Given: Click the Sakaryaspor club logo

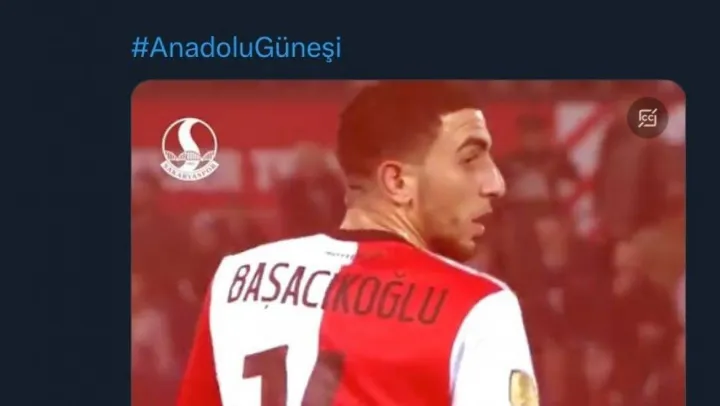Looking at the screenshot, I should pyautogui.click(x=190, y=149).
